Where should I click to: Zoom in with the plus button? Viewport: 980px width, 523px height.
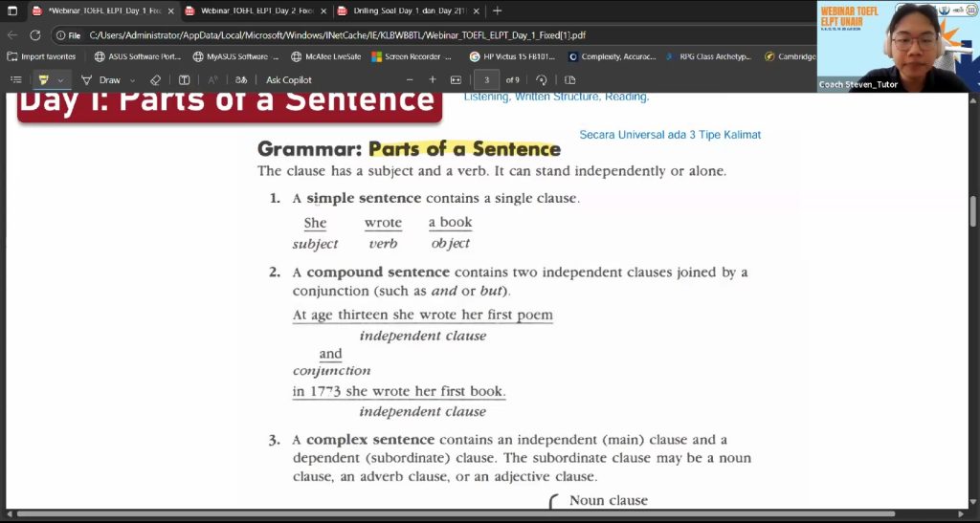coord(433,80)
